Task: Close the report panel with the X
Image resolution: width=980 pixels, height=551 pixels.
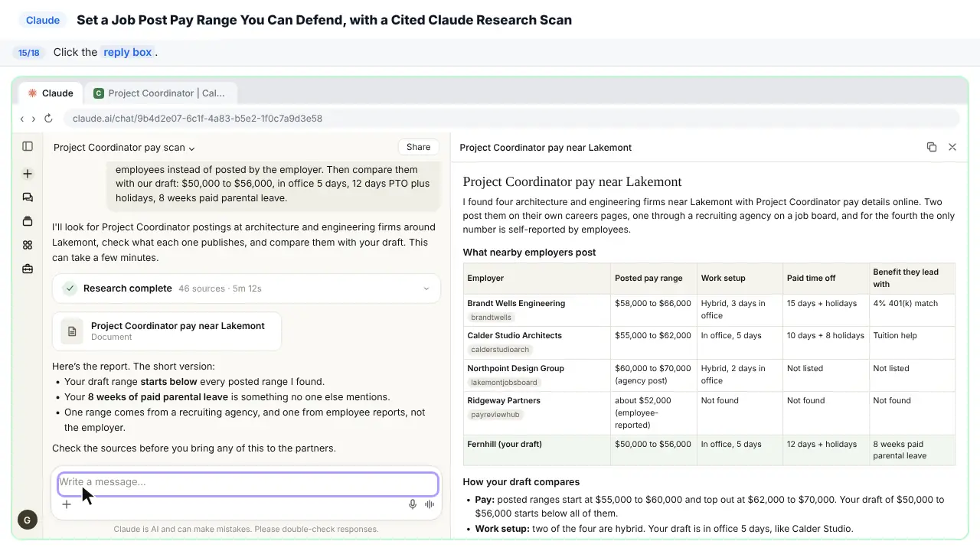Action: click(952, 147)
